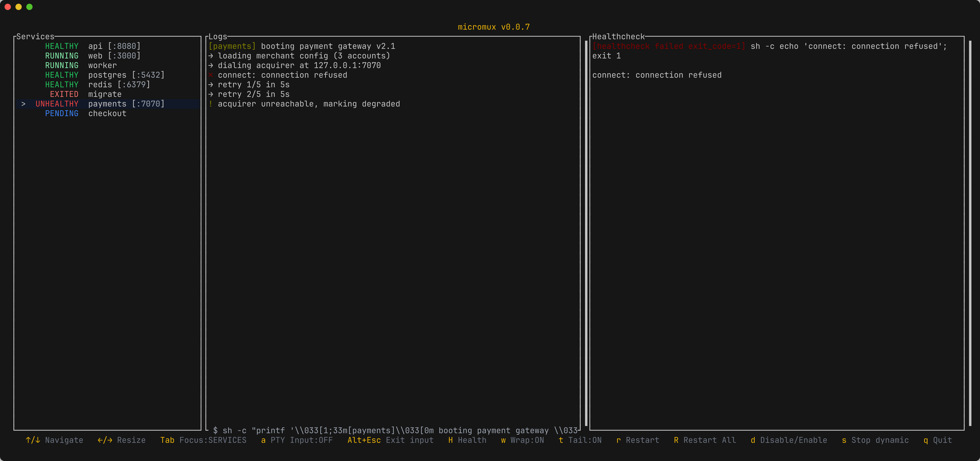This screenshot has width=980, height=461.
Task: Minimize window with the yellow button
Action: pyautogui.click(x=19, y=7)
